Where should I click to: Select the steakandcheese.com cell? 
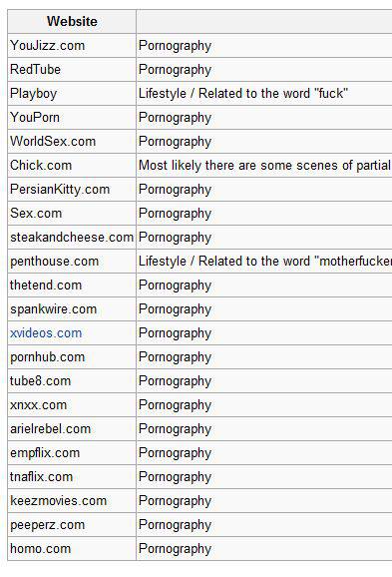tap(72, 238)
